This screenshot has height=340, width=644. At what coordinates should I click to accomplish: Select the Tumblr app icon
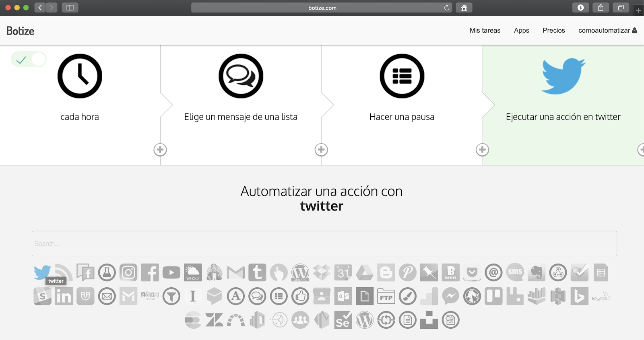coord(257,272)
